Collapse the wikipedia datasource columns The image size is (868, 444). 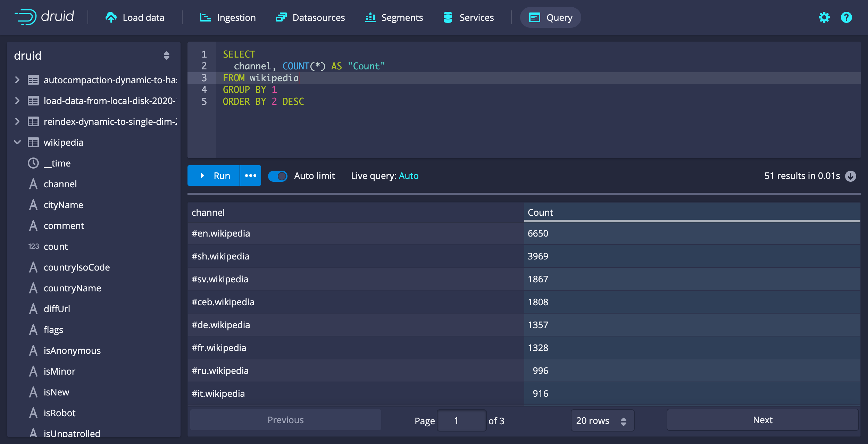[x=17, y=142]
